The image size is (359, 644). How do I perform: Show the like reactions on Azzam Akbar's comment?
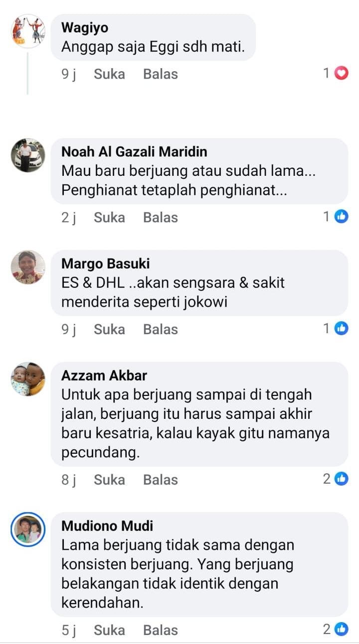click(x=335, y=479)
